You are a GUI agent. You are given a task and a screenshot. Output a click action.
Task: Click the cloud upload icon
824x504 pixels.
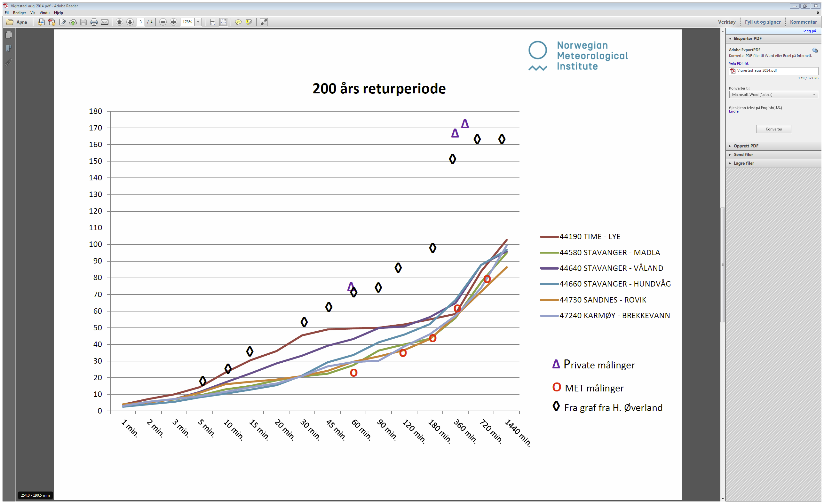73,22
